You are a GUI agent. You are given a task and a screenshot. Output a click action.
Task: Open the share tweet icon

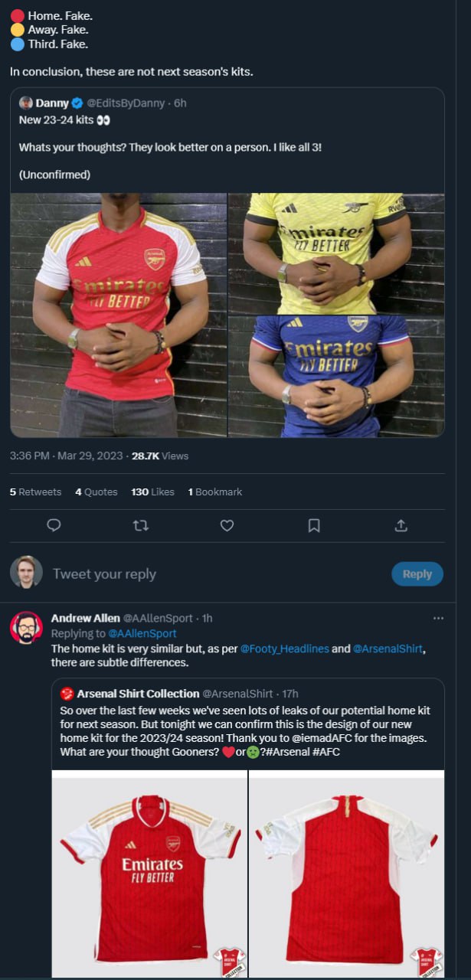pos(401,525)
